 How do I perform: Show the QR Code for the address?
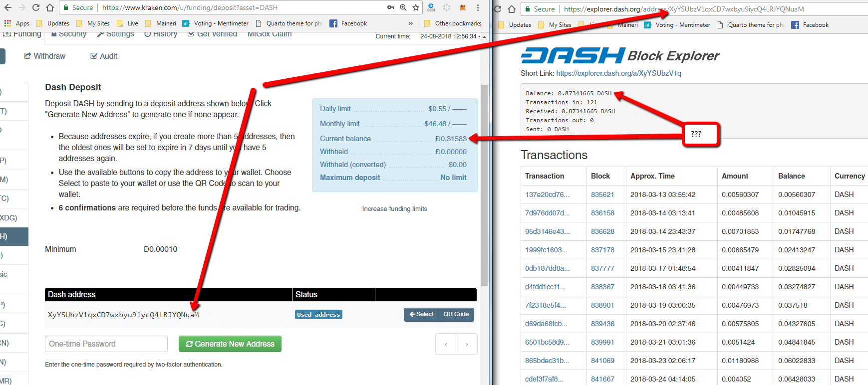[x=456, y=314]
